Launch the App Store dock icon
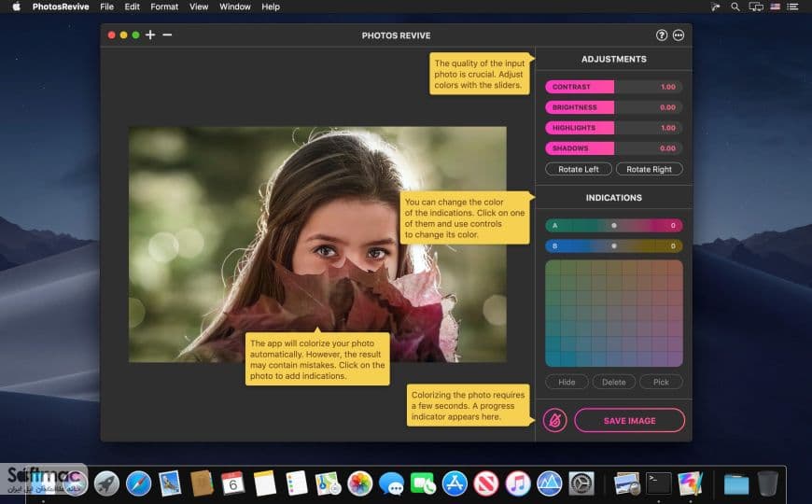Image resolution: width=812 pixels, height=504 pixels. (x=455, y=484)
